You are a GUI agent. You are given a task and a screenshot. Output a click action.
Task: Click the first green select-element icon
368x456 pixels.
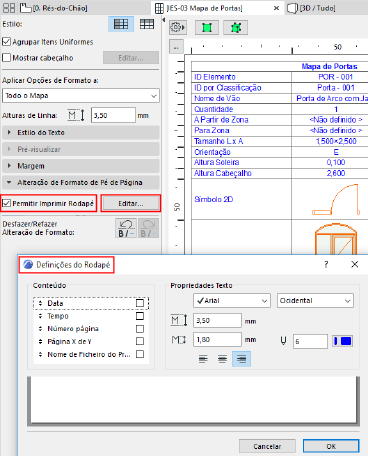tap(207, 27)
